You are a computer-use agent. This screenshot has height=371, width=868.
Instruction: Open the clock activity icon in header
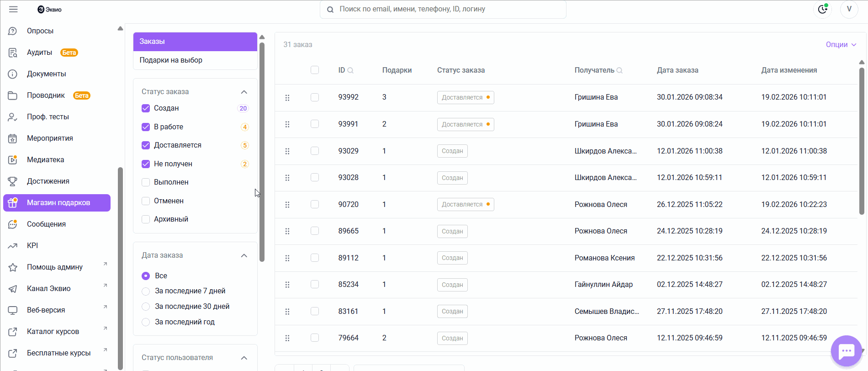(x=823, y=9)
